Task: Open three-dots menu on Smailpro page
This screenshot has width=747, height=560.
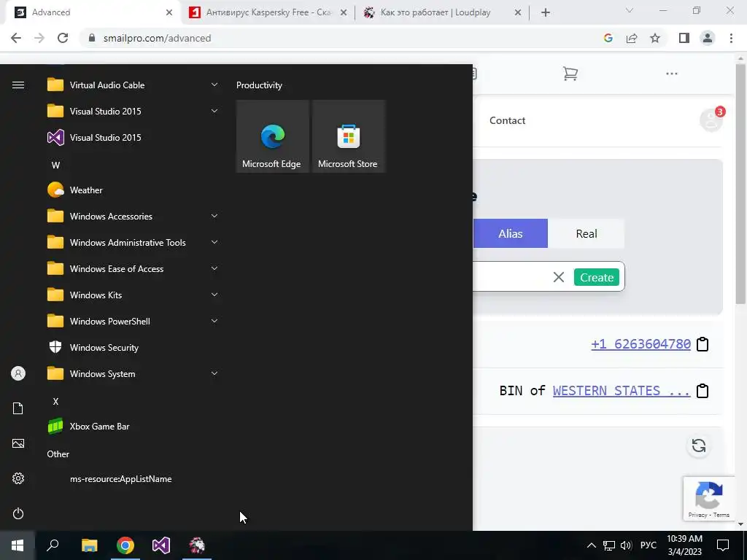Action: point(672,74)
